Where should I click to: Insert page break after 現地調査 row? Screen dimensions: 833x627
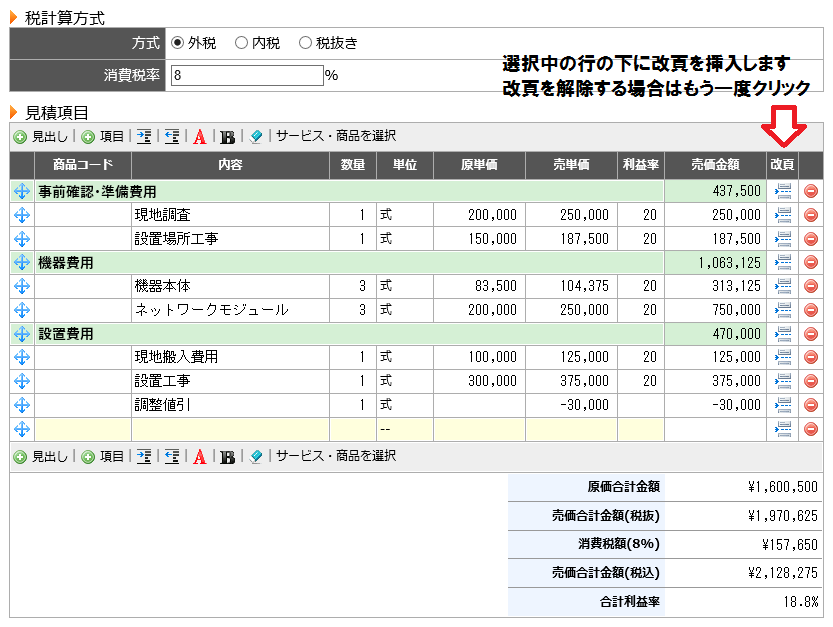pos(783,215)
